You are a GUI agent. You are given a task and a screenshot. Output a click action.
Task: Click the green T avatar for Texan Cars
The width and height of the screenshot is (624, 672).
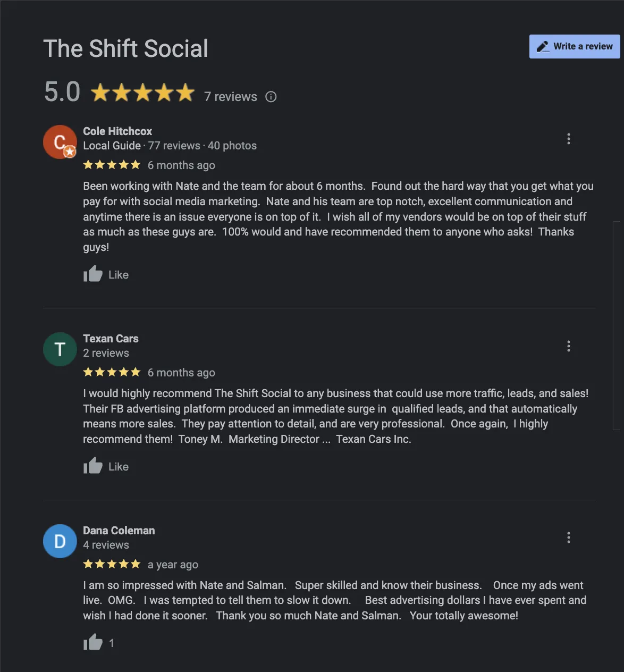60,349
